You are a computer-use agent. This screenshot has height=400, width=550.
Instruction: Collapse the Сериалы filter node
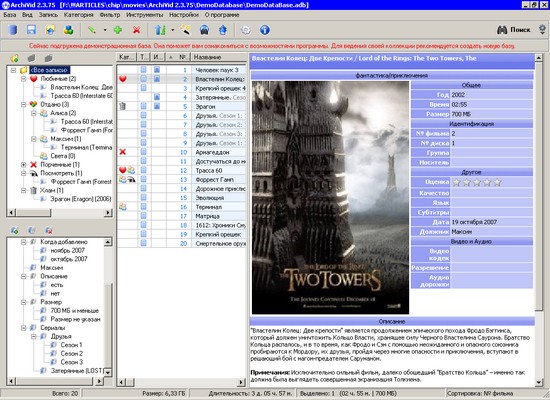(23, 328)
